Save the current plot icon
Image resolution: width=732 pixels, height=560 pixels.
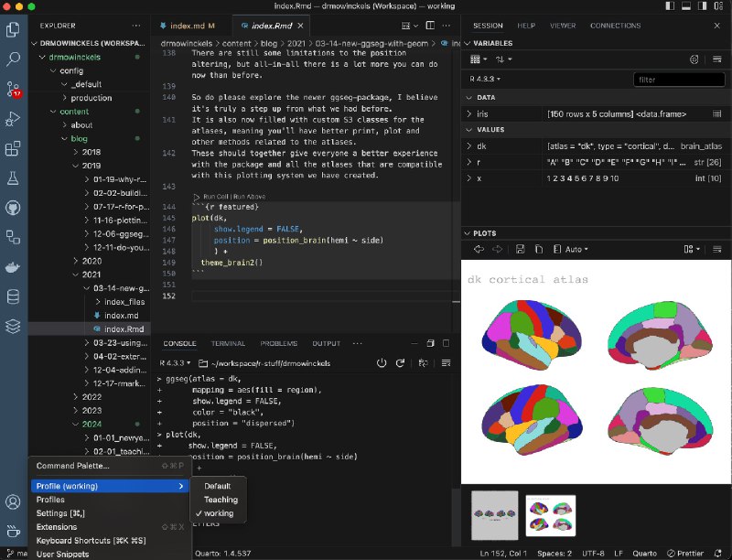[520, 249]
